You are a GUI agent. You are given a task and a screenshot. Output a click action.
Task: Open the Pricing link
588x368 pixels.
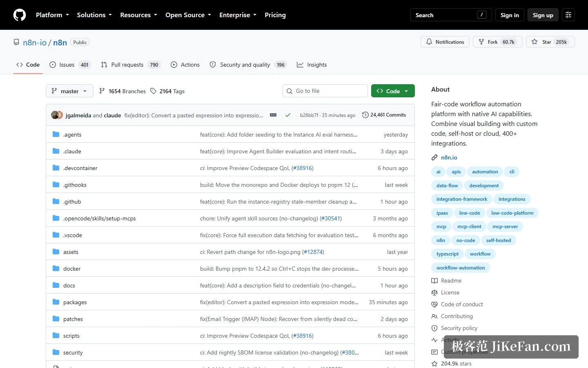(275, 15)
